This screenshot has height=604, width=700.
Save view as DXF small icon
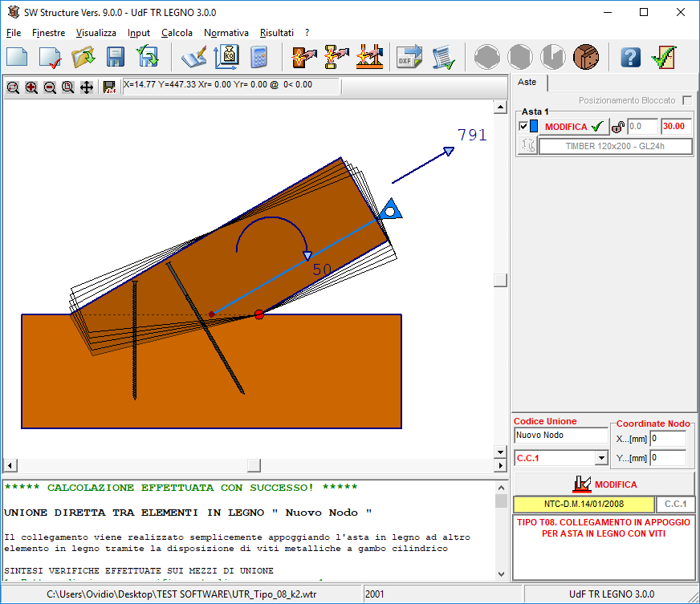tap(109, 87)
